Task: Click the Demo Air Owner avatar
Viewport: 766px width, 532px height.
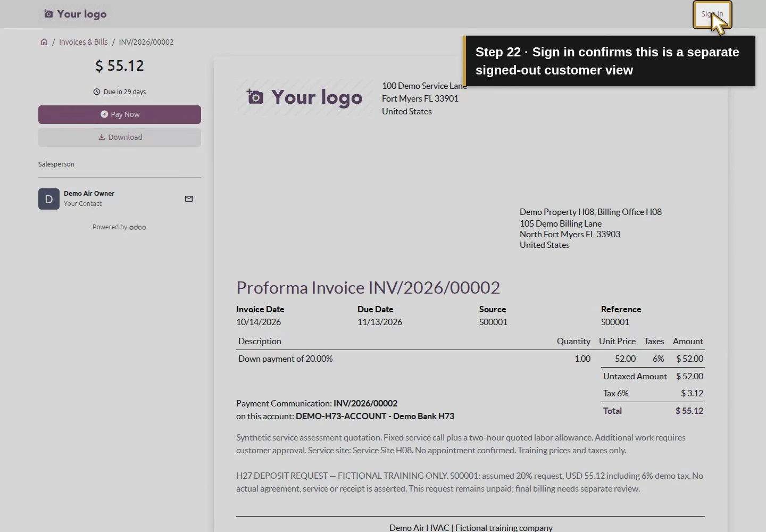Action: coord(49,199)
